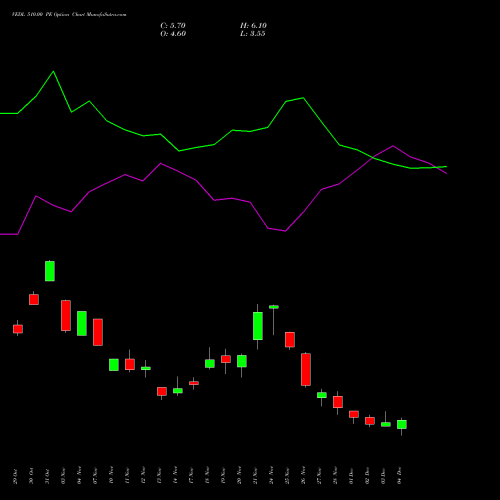Select the 04 Dec date label
500x500 pixels.
[x=399, y=476]
